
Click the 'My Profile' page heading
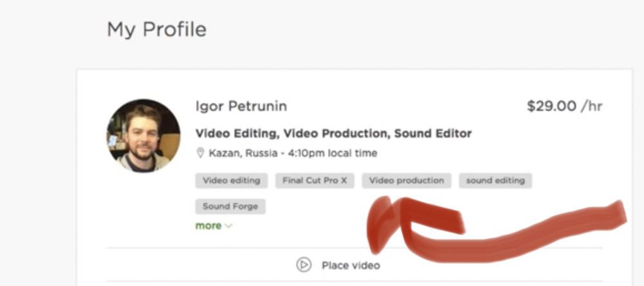click(x=156, y=30)
